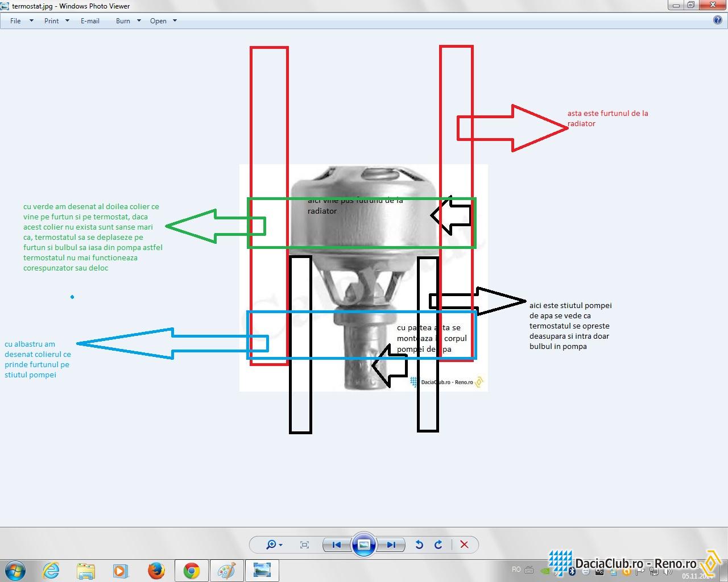This screenshot has height=582, width=728.
Task: Go to the previous photo
Action: pos(336,544)
